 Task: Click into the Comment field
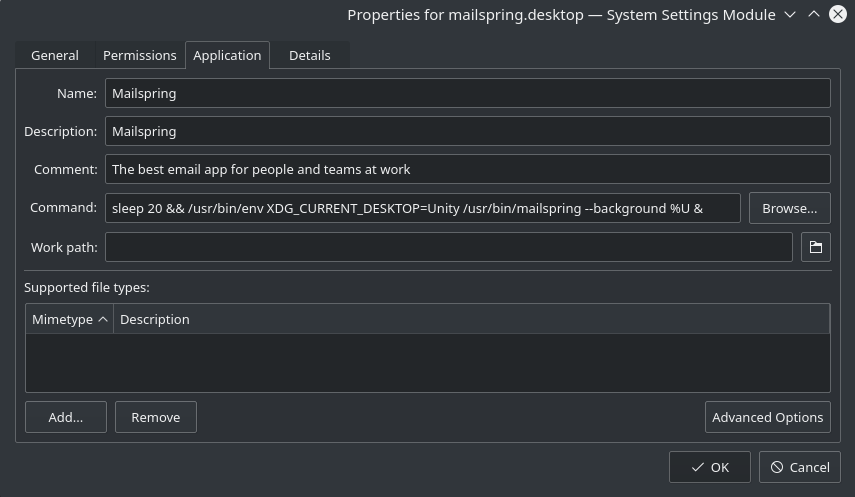(x=467, y=169)
